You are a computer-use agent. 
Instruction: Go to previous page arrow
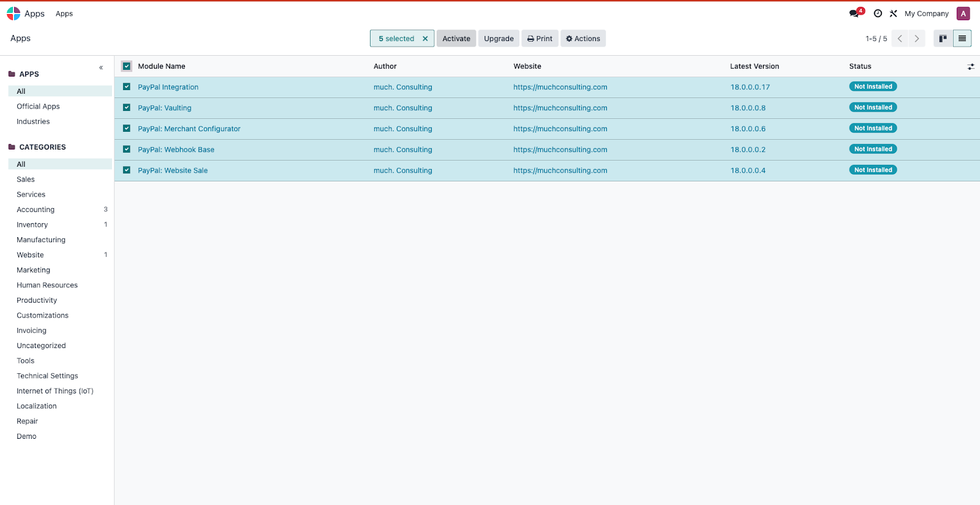tap(900, 39)
